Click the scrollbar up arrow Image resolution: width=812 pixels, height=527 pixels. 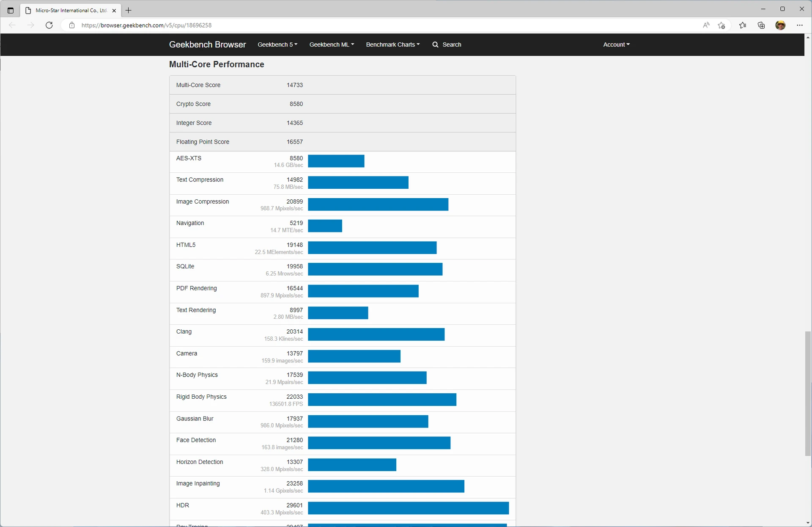[x=808, y=37]
